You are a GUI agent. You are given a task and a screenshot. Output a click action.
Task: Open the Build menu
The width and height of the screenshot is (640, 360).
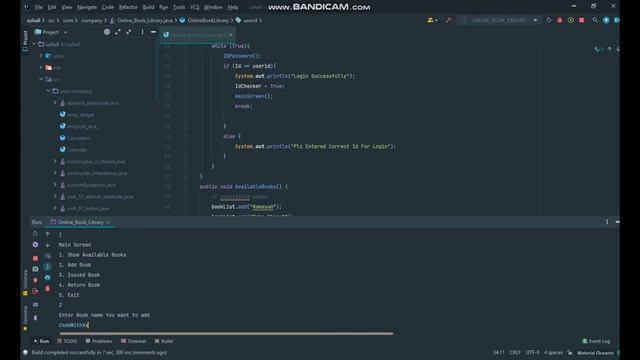click(x=149, y=7)
